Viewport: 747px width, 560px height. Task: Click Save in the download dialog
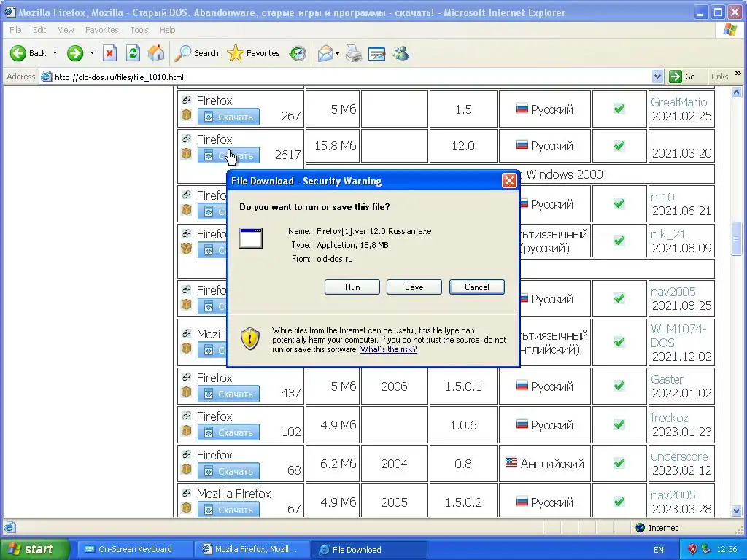tap(414, 287)
